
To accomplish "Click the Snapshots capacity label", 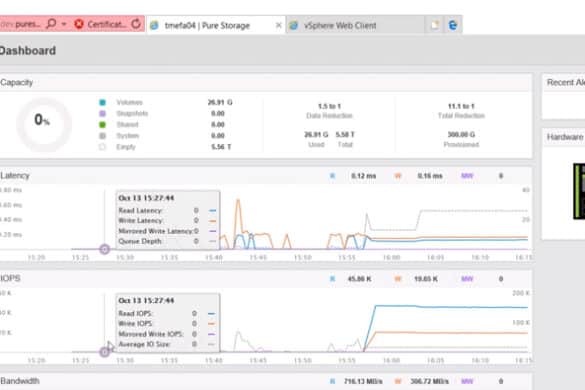I will click(x=132, y=113).
